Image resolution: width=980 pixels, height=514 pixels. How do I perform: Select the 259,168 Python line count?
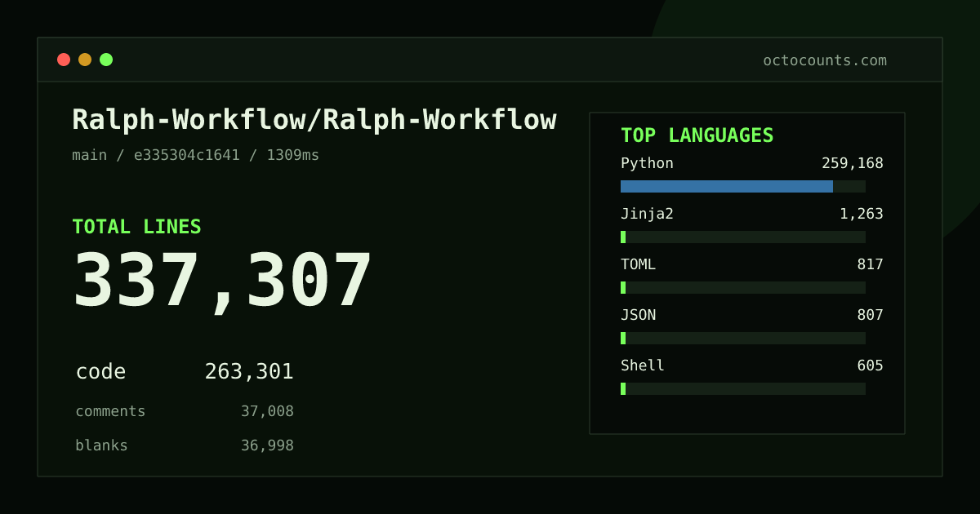pos(853,163)
